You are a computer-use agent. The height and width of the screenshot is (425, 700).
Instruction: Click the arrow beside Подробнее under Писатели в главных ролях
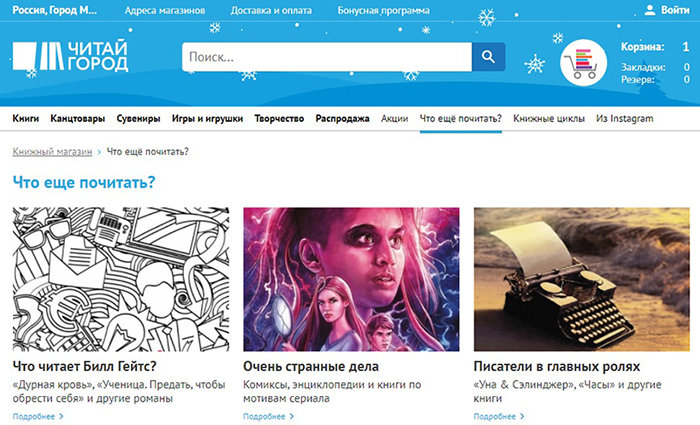(x=522, y=417)
